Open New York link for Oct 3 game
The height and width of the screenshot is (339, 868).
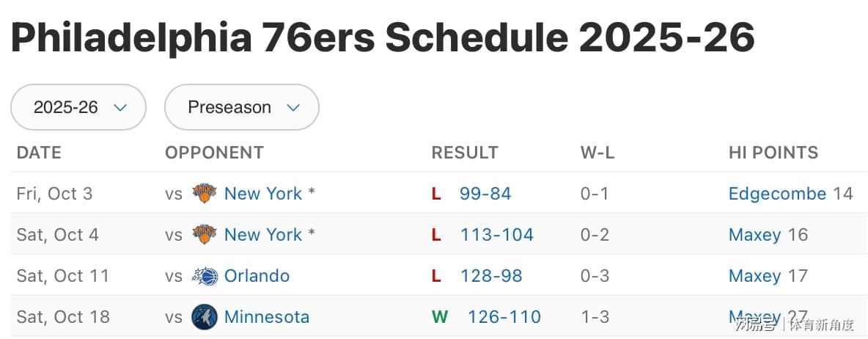[262, 194]
